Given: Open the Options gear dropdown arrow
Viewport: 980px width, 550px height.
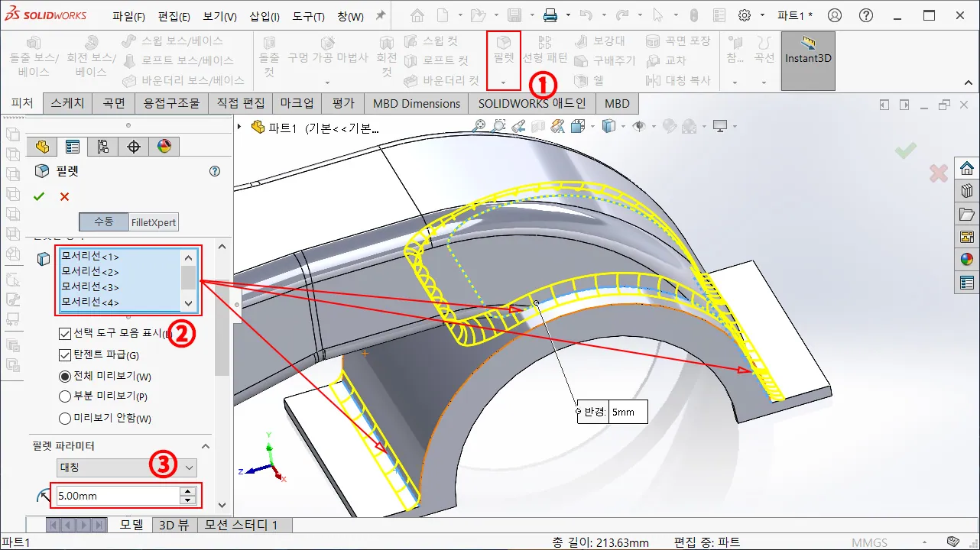Looking at the screenshot, I should coord(762,16).
